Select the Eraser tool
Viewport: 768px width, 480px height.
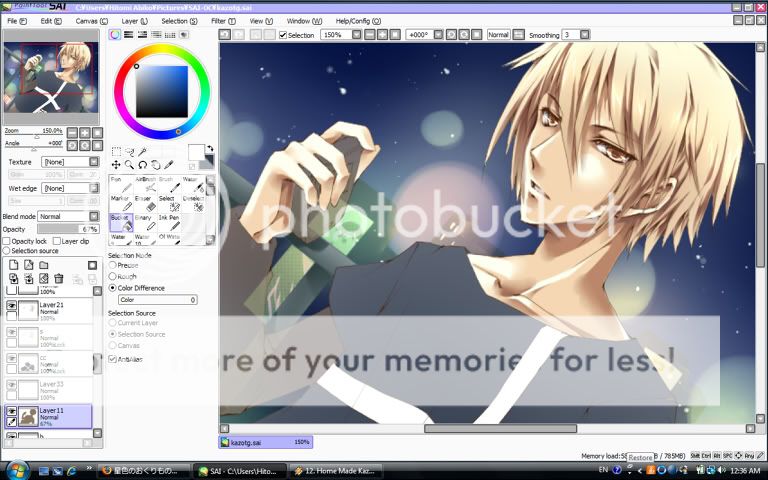145,204
